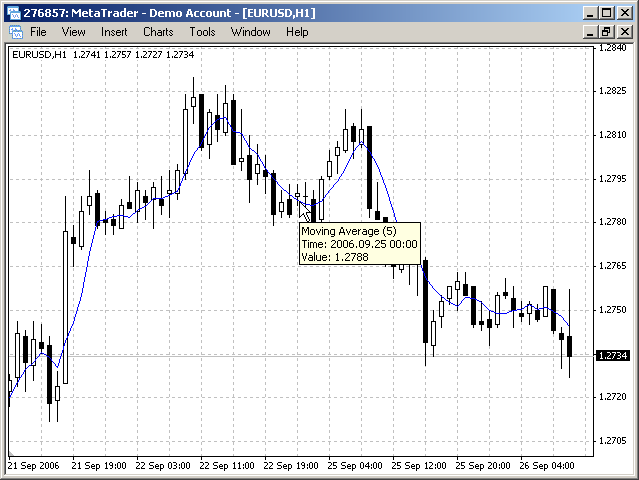Maximize the MetaTrader application window
This screenshot has width=639, height=480.
coord(606,13)
